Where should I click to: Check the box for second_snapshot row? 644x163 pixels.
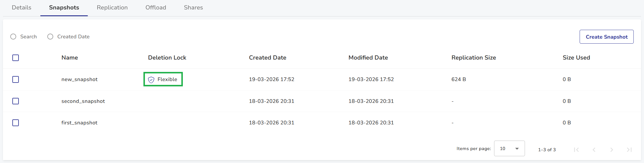point(16,101)
